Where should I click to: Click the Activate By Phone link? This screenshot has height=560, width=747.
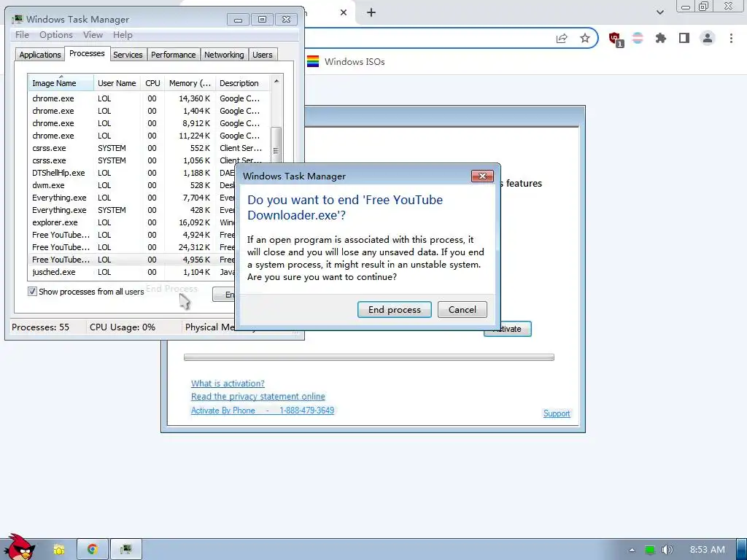[263, 411]
